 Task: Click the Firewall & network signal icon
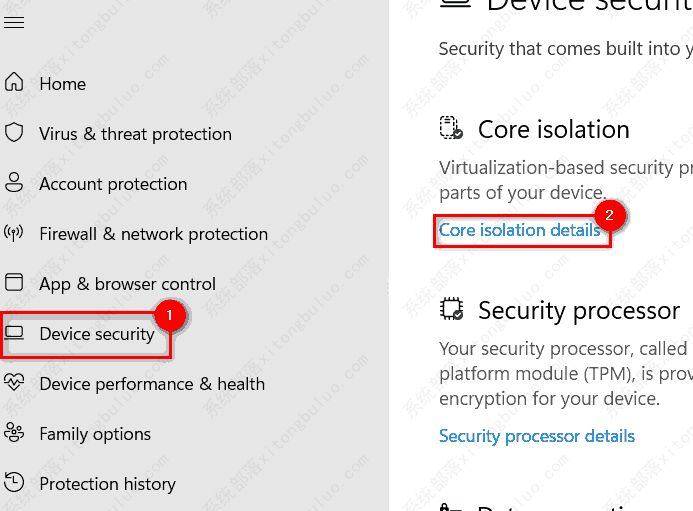(14, 234)
